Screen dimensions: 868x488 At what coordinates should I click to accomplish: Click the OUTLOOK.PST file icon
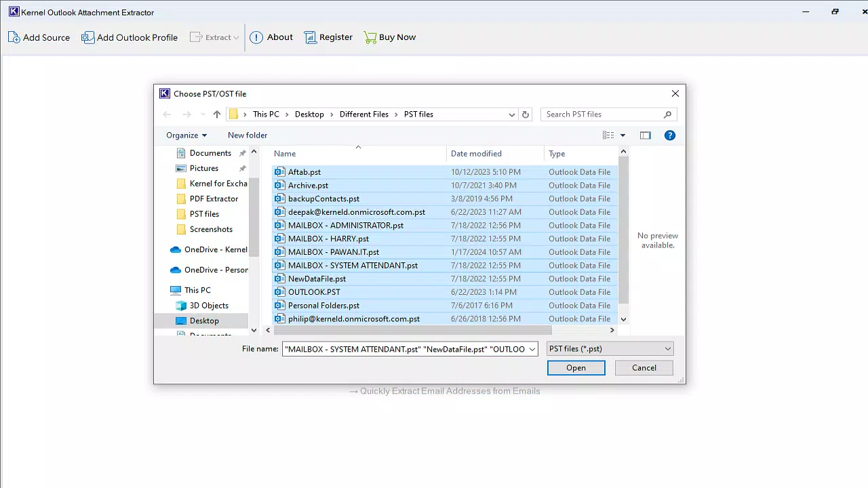[x=279, y=292]
